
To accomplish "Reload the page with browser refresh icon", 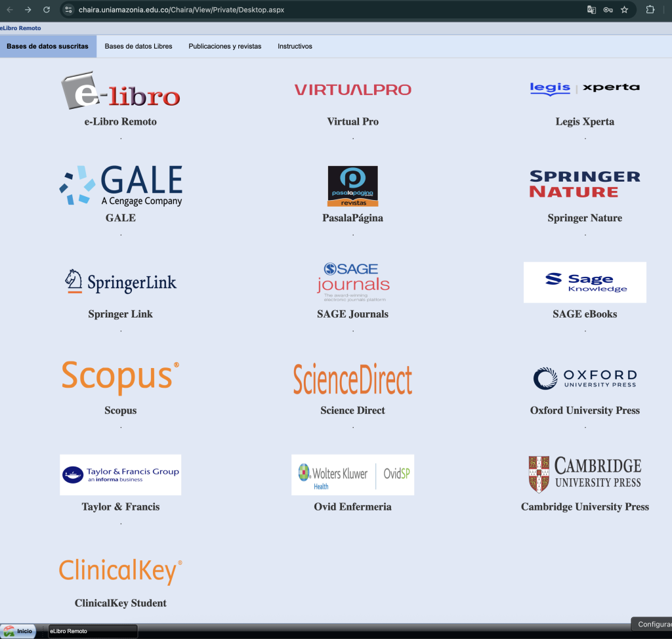I will [x=47, y=9].
